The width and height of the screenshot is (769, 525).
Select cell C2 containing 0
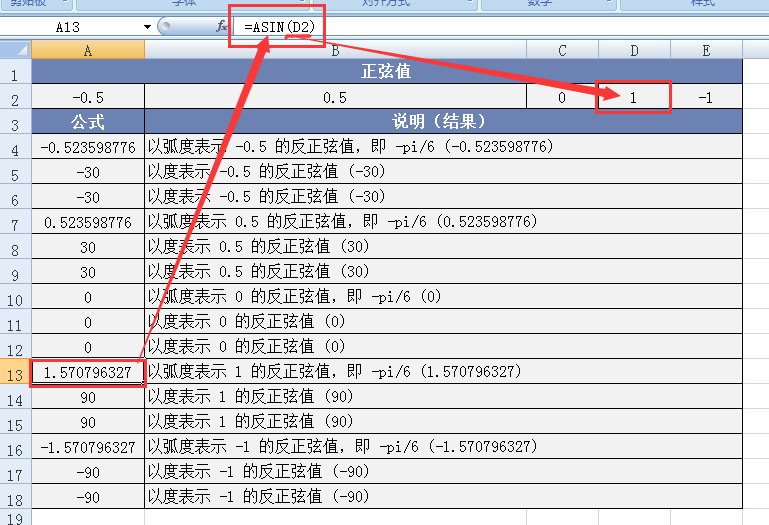[x=562, y=97]
